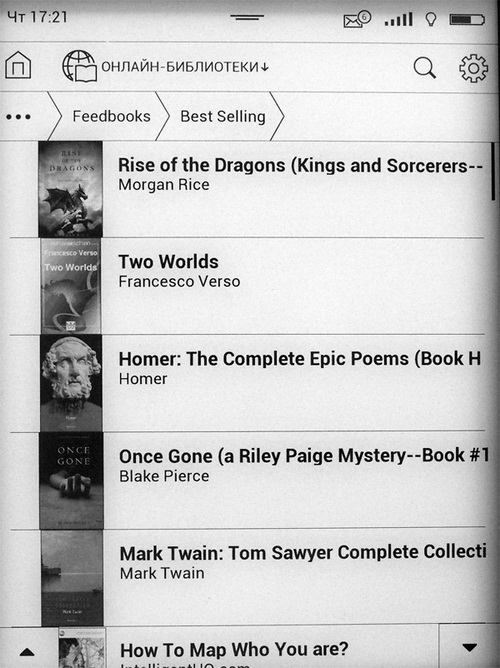
Task: Tap the signal strength indicator
Action: point(398,19)
